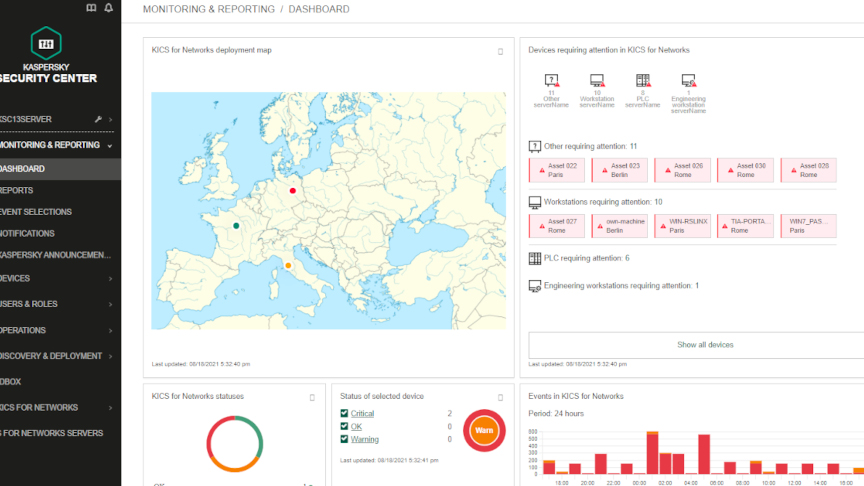Open deployment map widget options icon
Image resolution: width=864 pixels, height=486 pixels.
click(x=500, y=51)
